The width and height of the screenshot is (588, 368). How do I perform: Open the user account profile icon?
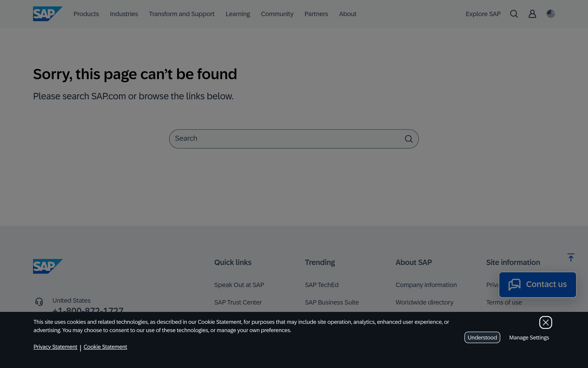(x=532, y=14)
